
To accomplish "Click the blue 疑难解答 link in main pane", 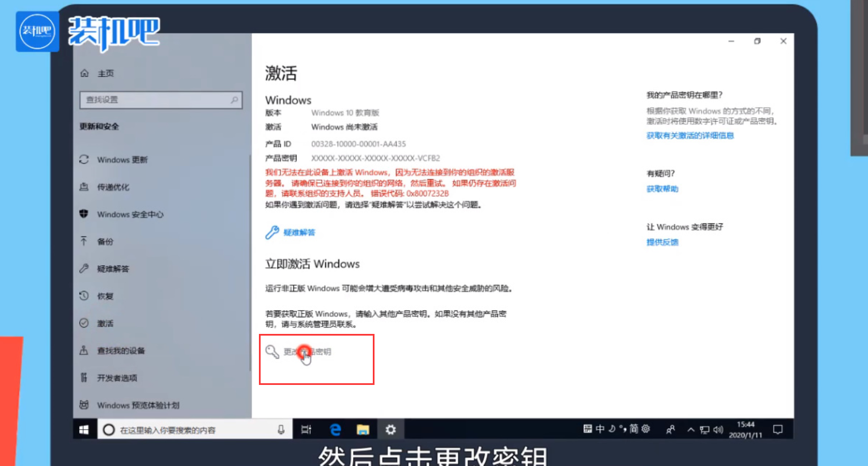I will click(x=299, y=232).
